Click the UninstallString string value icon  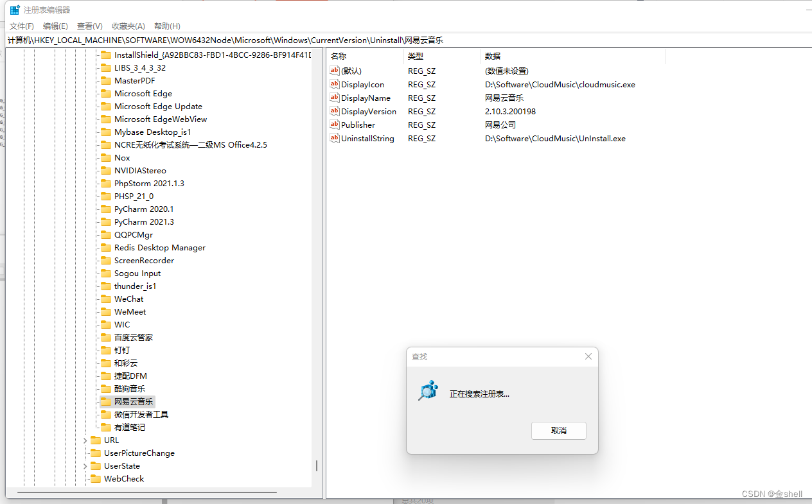(335, 138)
